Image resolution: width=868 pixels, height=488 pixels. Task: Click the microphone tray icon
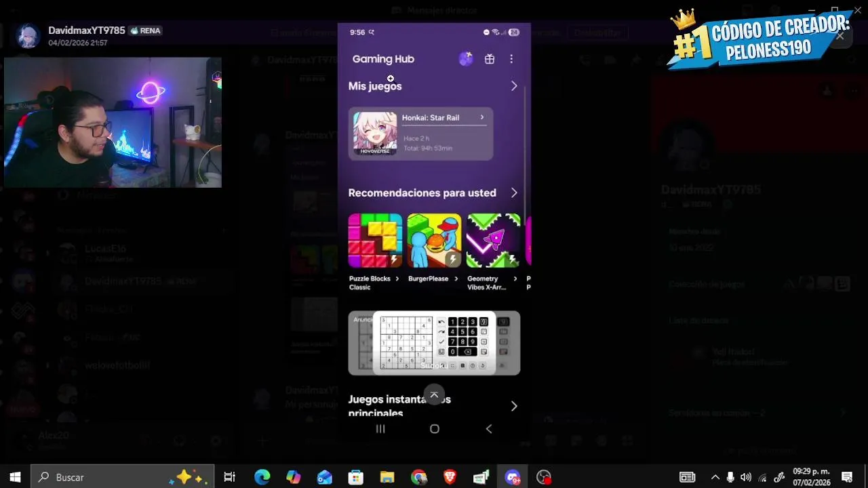(730, 477)
